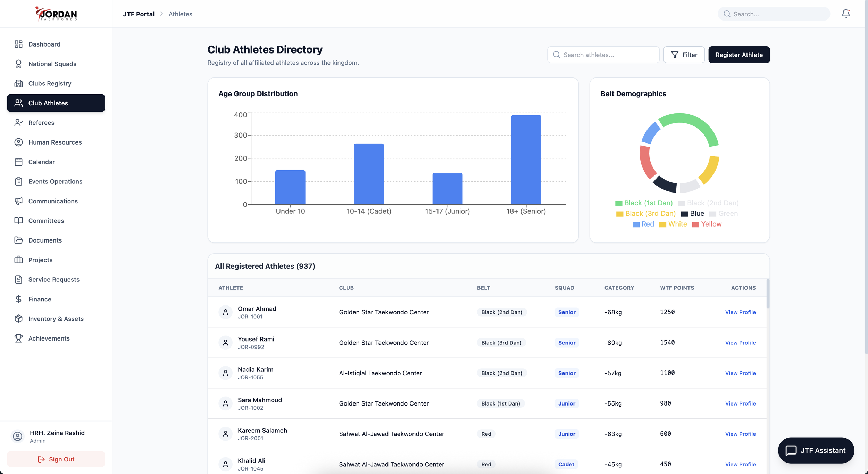
Task: Click Omar Ahmad's avatar icon
Action: 225,312
